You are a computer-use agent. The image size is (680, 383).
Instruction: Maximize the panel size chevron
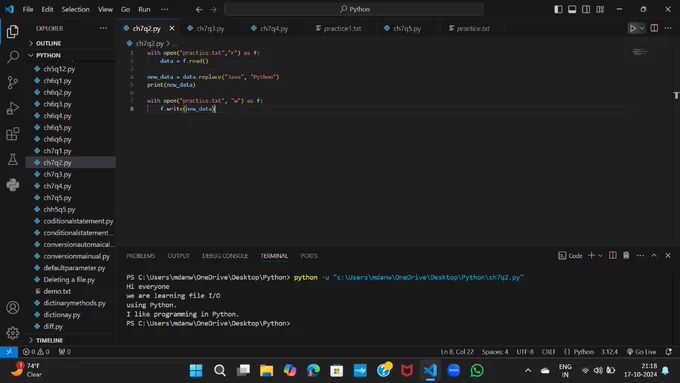654,255
